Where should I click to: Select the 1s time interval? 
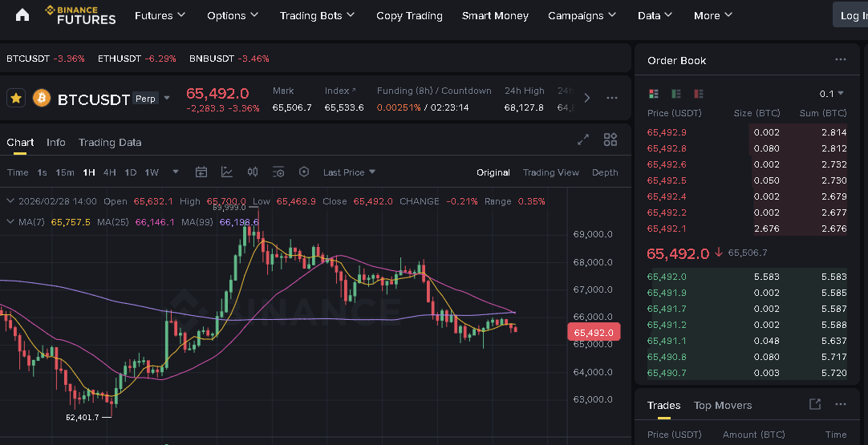[42, 172]
